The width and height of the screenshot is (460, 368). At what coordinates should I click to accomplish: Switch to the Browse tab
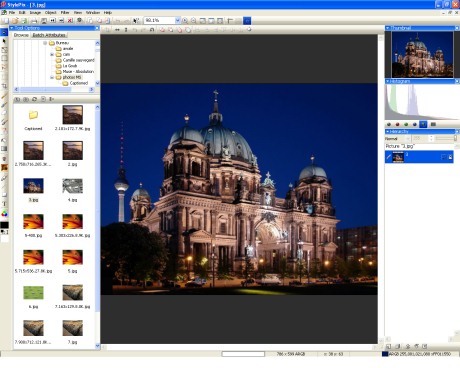21,35
